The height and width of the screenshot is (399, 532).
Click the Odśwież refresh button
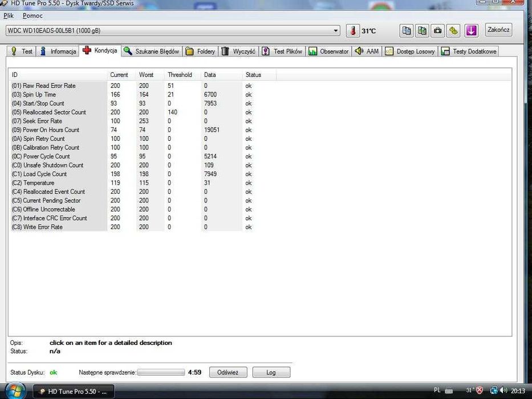[x=228, y=372]
